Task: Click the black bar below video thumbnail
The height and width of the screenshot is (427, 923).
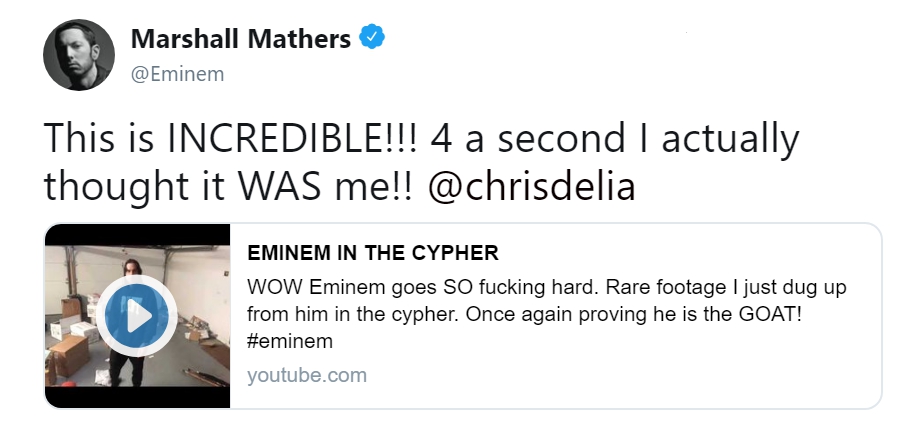Action: point(137,396)
